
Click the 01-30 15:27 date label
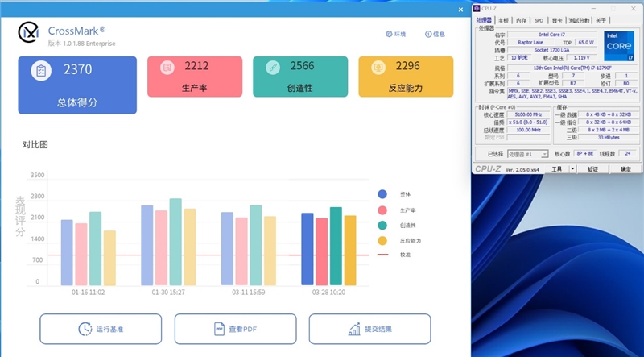(x=168, y=293)
